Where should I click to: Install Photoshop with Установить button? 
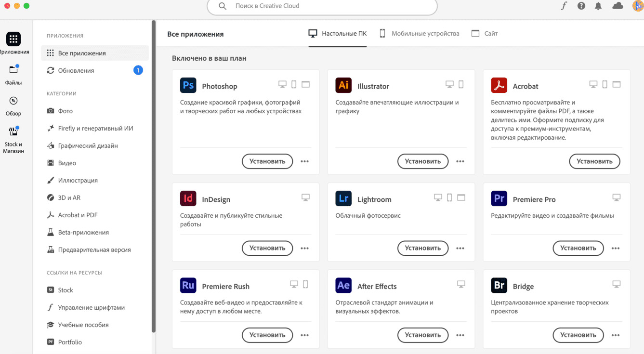coord(267,161)
